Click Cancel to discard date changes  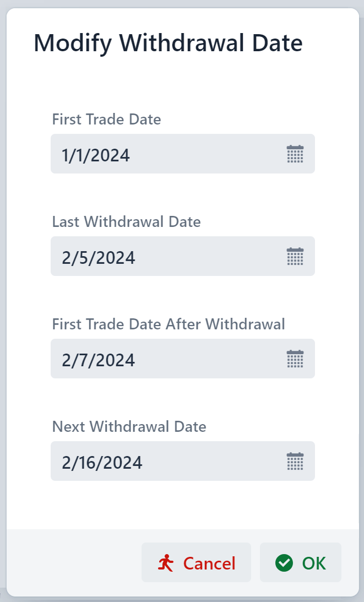197,562
